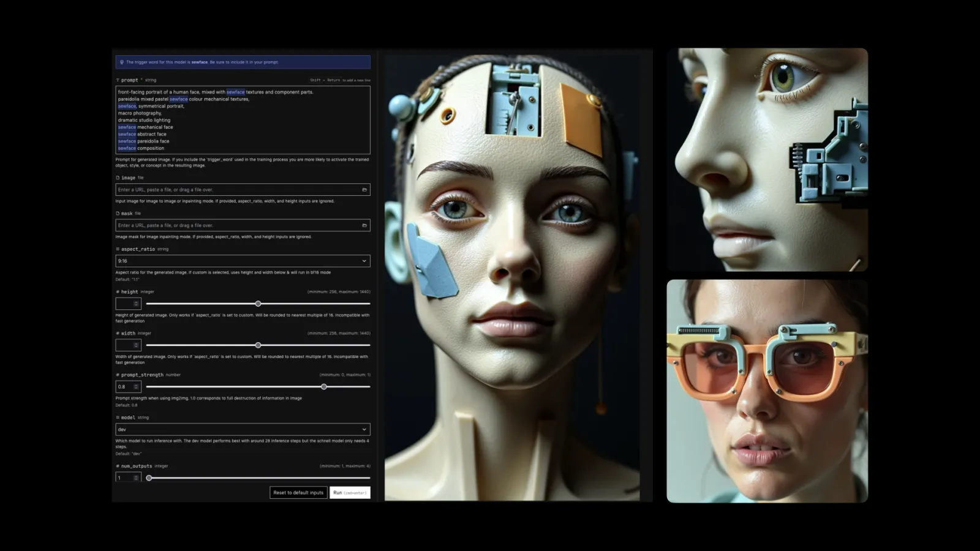Open the aspect_ratio dropdown showing 9:16
Screen dimensions: 980x551
(x=243, y=261)
